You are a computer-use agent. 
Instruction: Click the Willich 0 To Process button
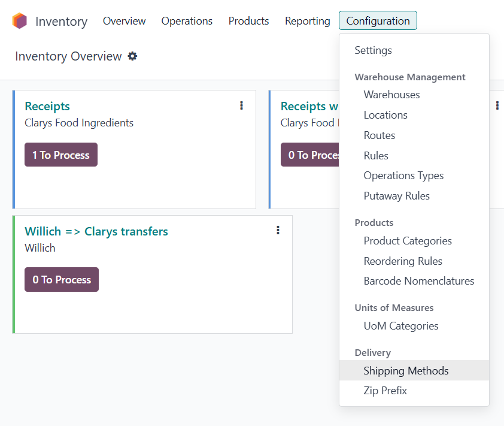click(x=62, y=280)
